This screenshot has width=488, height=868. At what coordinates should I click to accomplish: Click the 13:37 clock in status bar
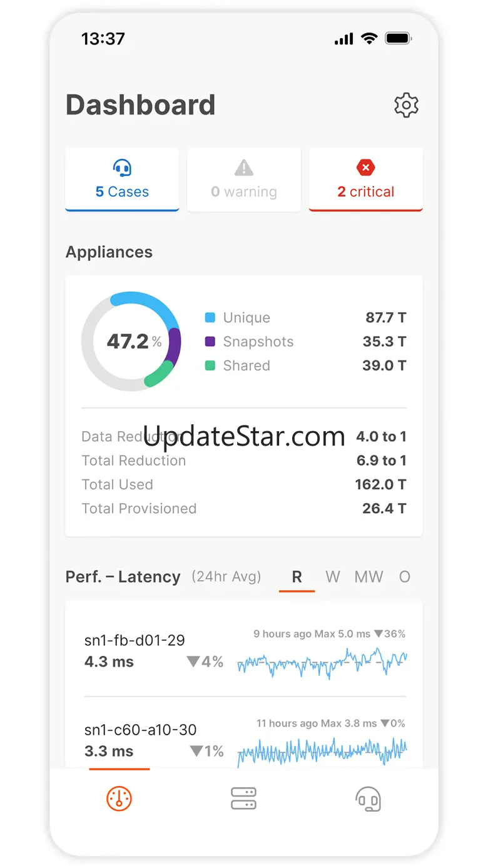point(103,39)
